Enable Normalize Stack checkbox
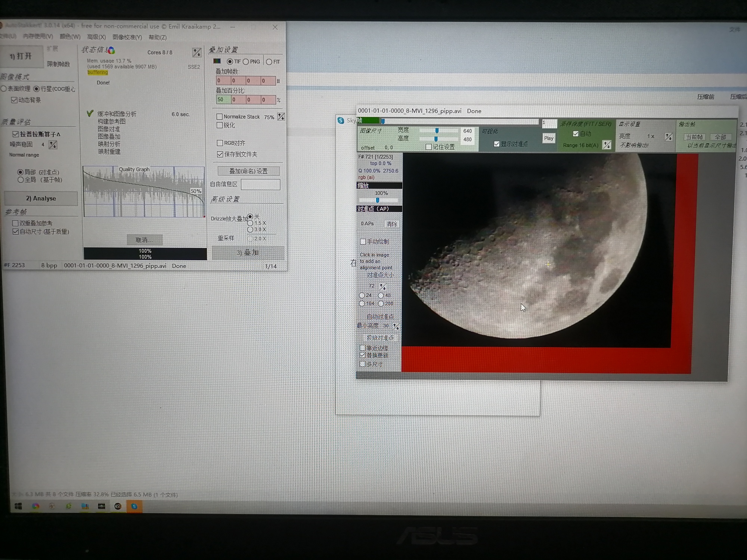Screen dimensions: 747x560 coord(220,116)
